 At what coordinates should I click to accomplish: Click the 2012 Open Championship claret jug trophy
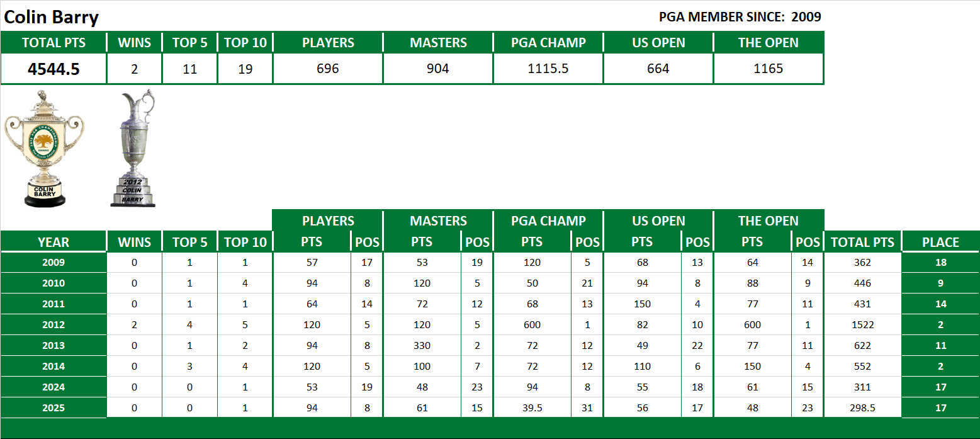tap(133, 148)
